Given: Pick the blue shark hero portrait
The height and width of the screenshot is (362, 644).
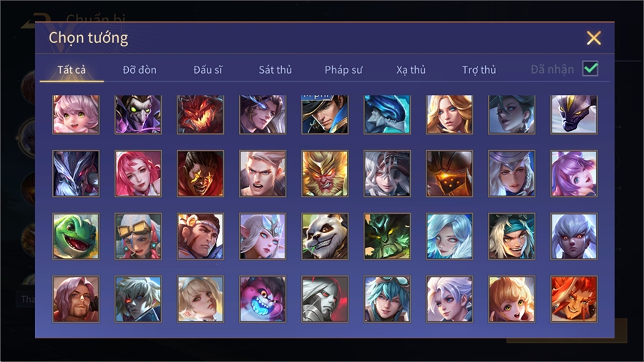Looking at the screenshot, I should (x=387, y=114).
